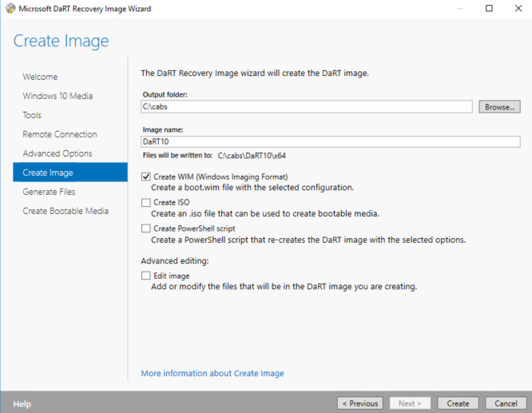This screenshot has width=532, height=413.
Task: Enable the Create ISO checkbox
Action: coord(146,202)
